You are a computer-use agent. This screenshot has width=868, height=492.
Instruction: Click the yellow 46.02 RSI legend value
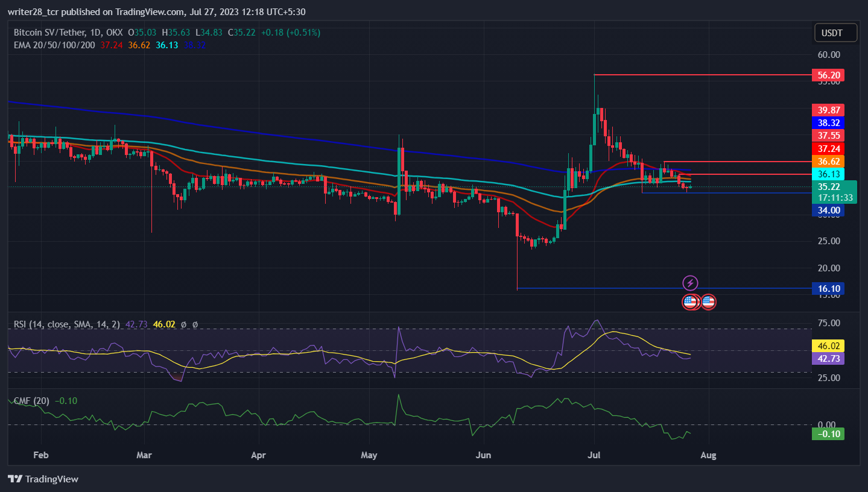click(x=164, y=324)
